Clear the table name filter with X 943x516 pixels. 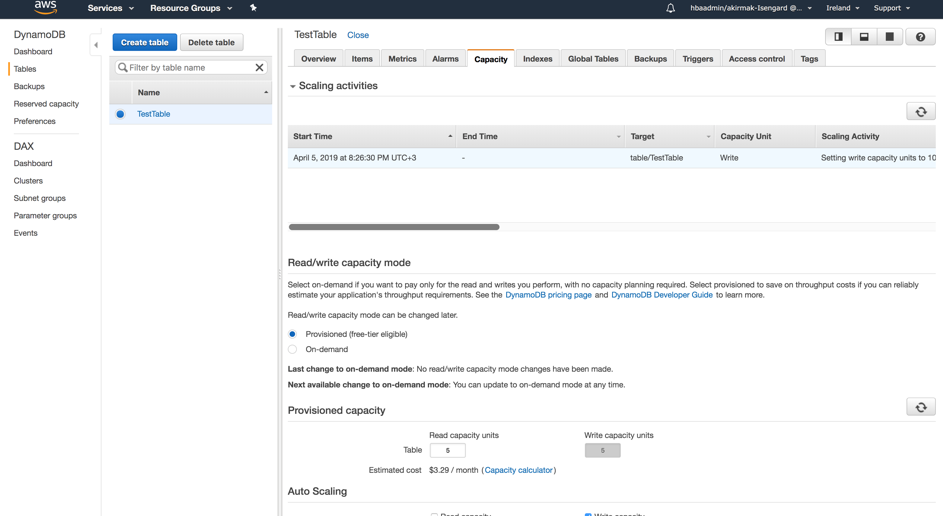tap(259, 67)
